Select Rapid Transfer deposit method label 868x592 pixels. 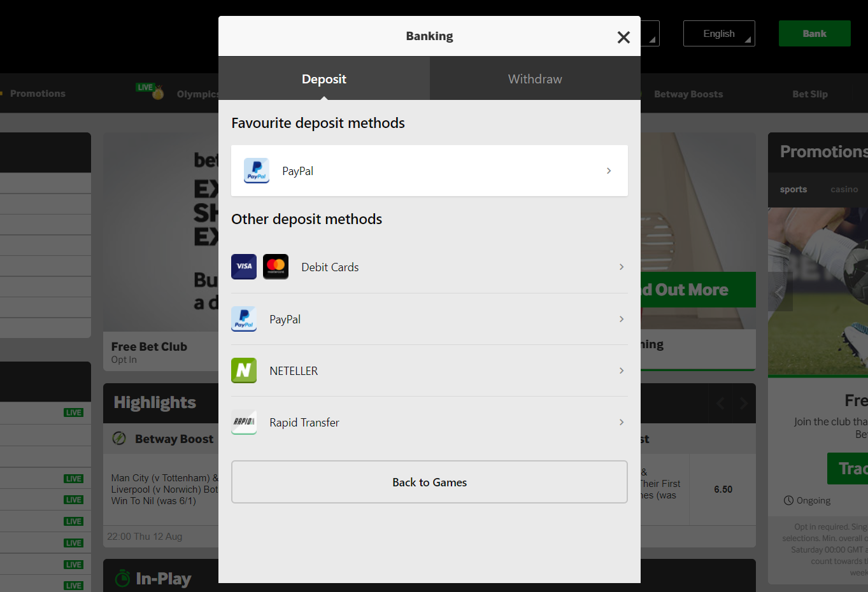(x=304, y=423)
